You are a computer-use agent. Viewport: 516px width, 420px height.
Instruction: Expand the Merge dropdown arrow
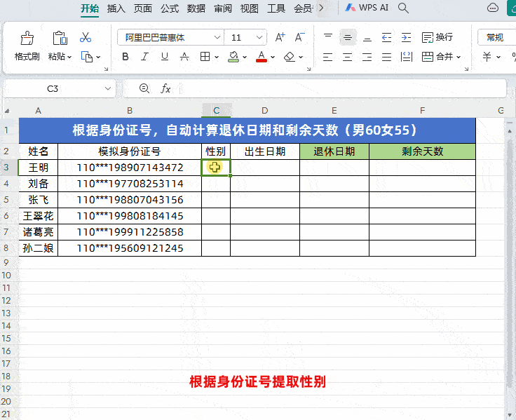pos(459,57)
